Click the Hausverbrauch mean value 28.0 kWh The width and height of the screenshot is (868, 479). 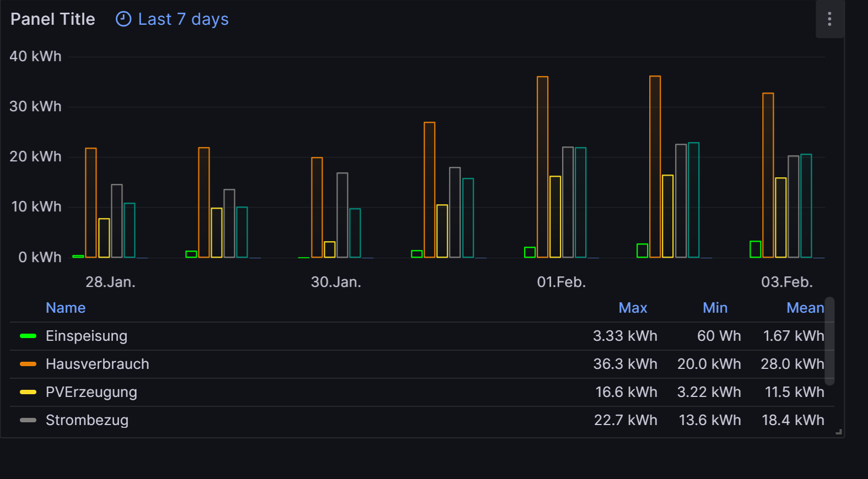click(792, 364)
